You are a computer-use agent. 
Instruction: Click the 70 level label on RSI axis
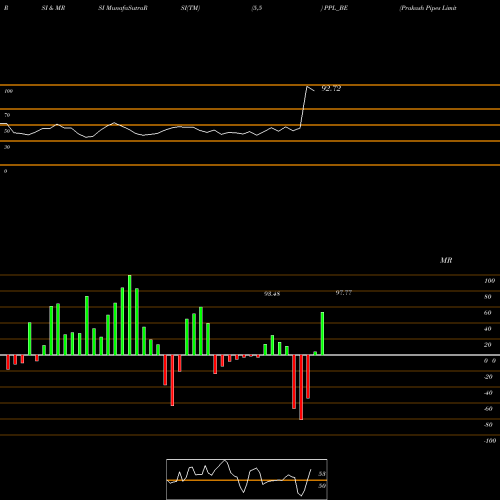(x=7, y=115)
